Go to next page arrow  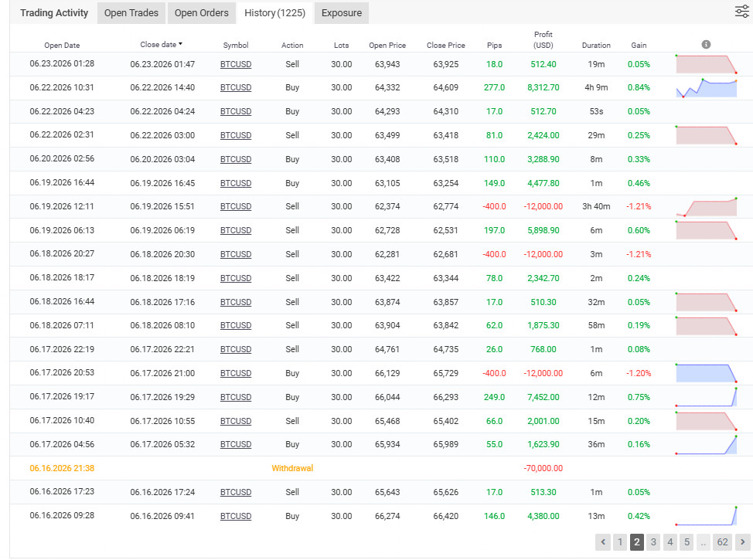(742, 542)
